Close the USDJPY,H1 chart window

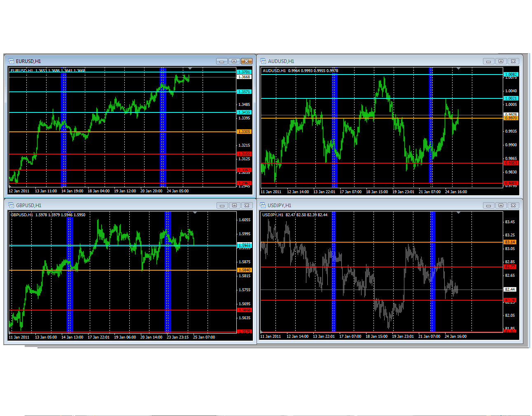click(513, 205)
